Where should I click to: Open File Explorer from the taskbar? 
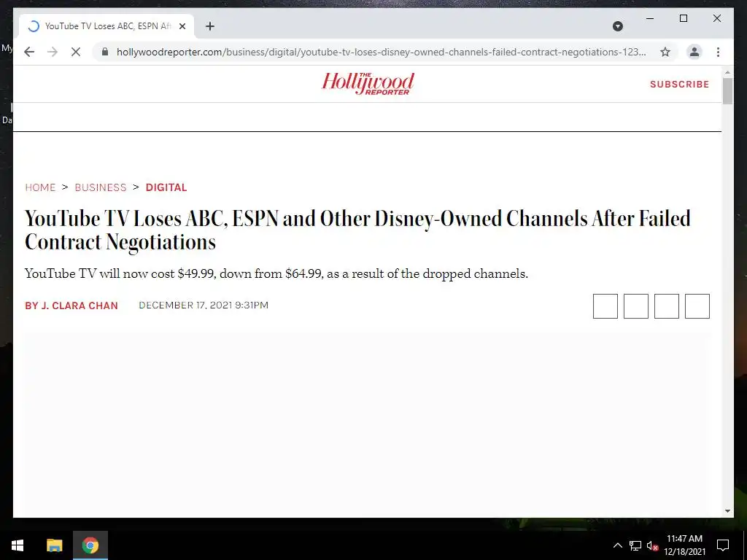click(x=54, y=545)
